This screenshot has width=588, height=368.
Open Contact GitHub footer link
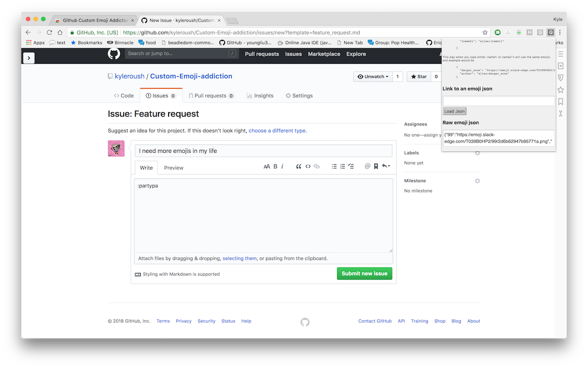point(375,321)
